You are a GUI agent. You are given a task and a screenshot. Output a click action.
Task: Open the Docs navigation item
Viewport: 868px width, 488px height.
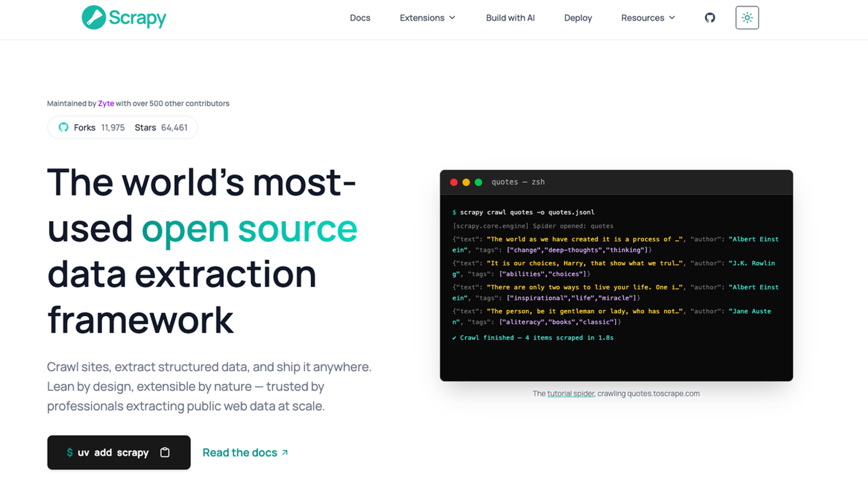click(360, 18)
